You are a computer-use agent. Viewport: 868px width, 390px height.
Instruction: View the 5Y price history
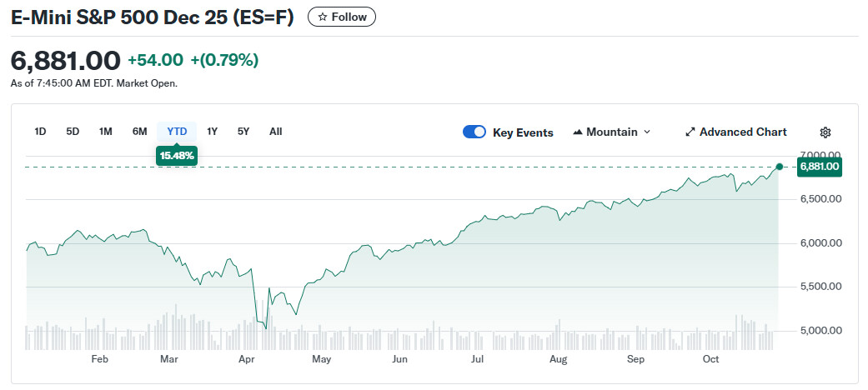(243, 131)
